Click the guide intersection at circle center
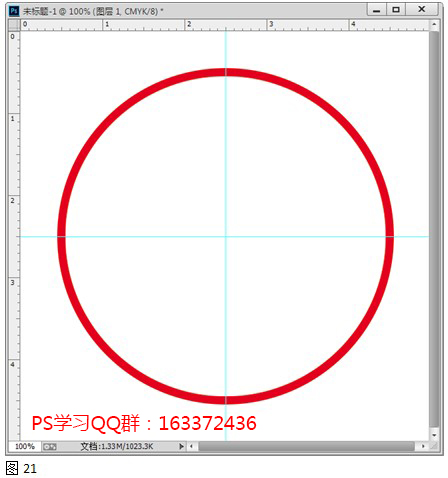448x478 pixels. (x=226, y=237)
